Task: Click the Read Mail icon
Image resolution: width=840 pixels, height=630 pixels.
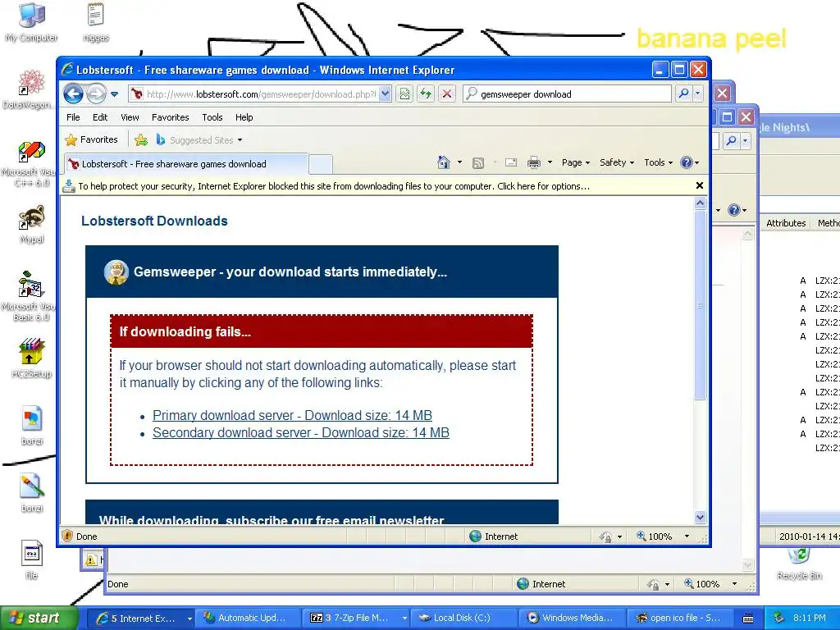Action: (x=511, y=162)
